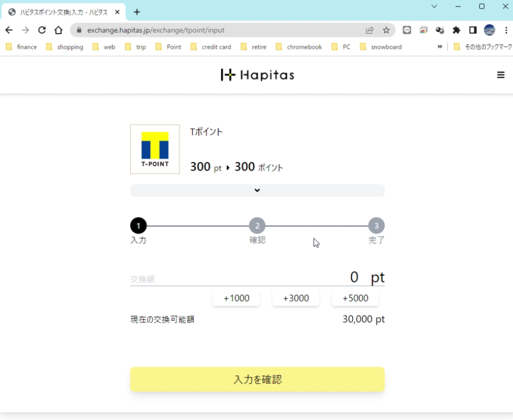Reload the Hapitas exchange page

point(42,30)
